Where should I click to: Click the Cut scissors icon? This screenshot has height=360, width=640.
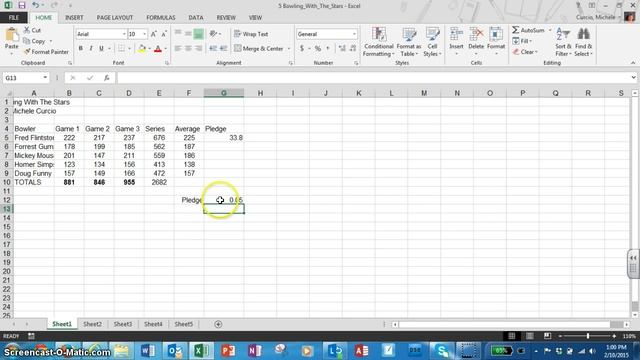27,30
